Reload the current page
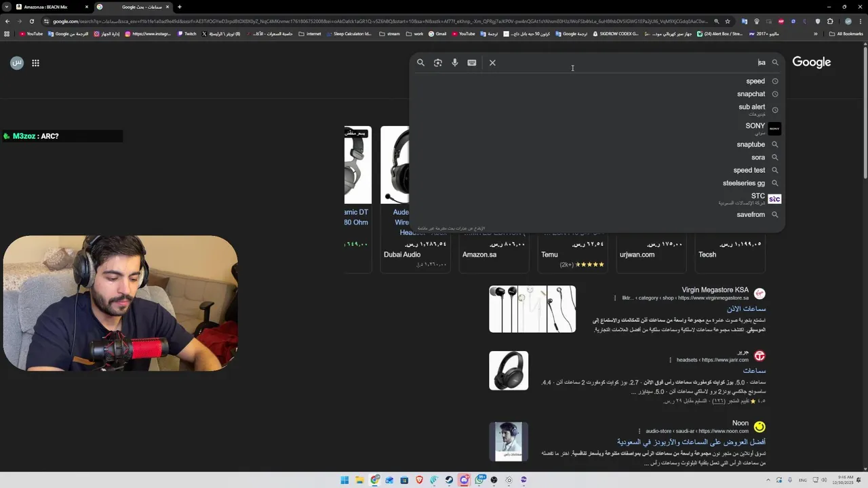The height and width of the screenshot is (488, 868). click(x=32, y=21)
